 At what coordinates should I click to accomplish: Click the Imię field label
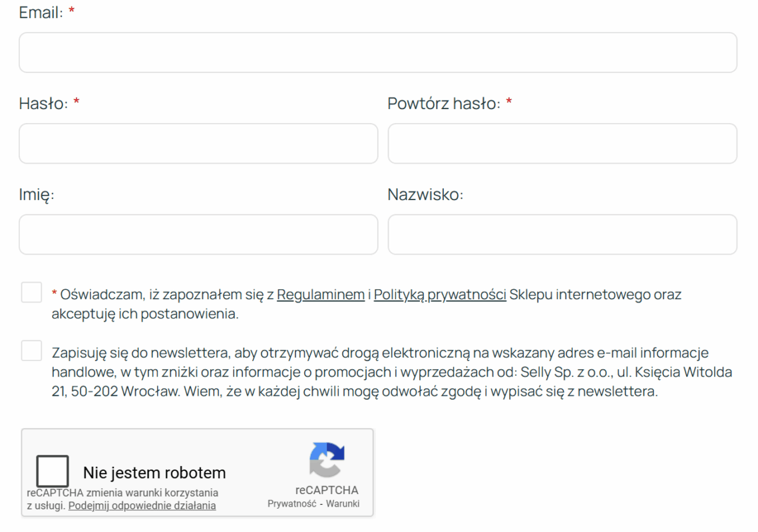click(x=37, y=195)
